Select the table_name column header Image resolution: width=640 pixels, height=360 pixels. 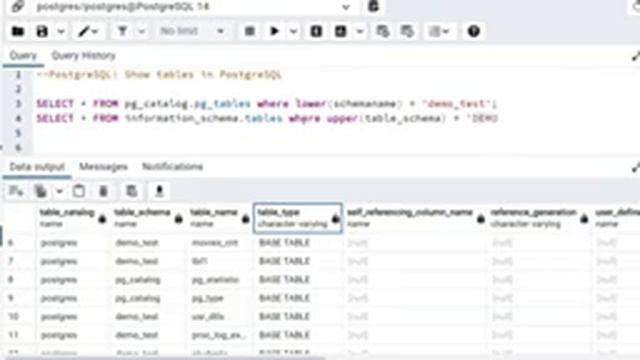point(220,218)
